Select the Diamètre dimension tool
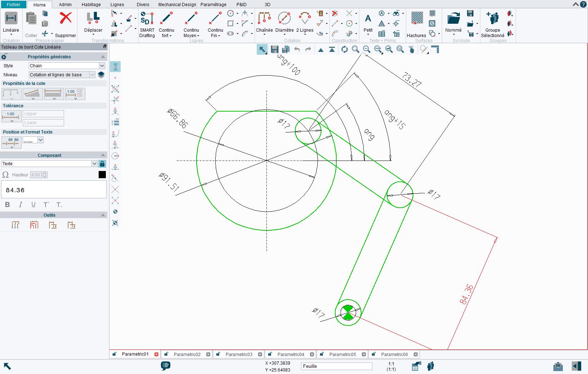The height and width of the screenshot is (374, 588). click(284, 19)
